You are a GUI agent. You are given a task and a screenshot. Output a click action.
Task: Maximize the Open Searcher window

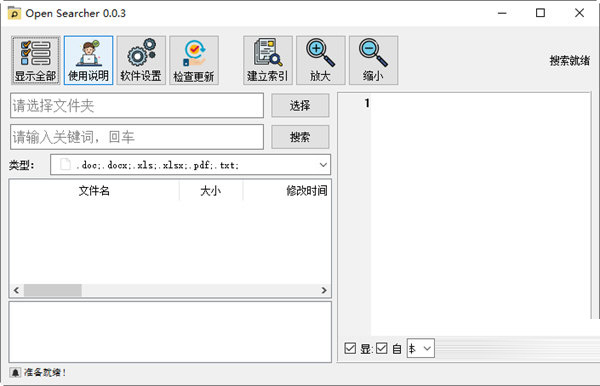(540, 13)
